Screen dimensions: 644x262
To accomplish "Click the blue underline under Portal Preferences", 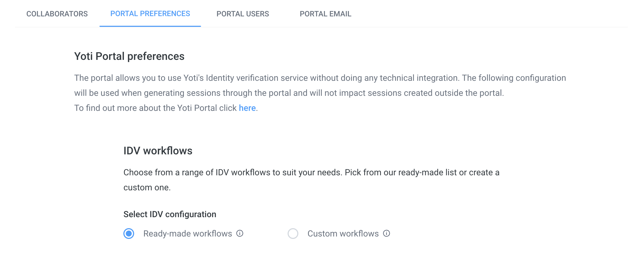I will (x=150, y=26).
